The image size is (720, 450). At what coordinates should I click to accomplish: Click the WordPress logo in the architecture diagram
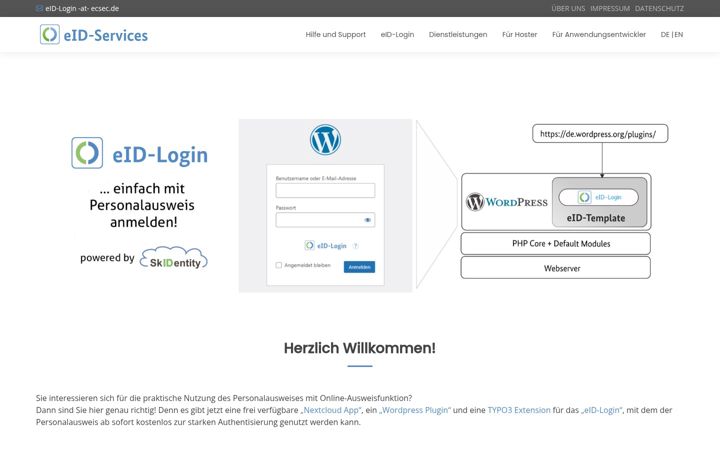(x=507, y=202)
